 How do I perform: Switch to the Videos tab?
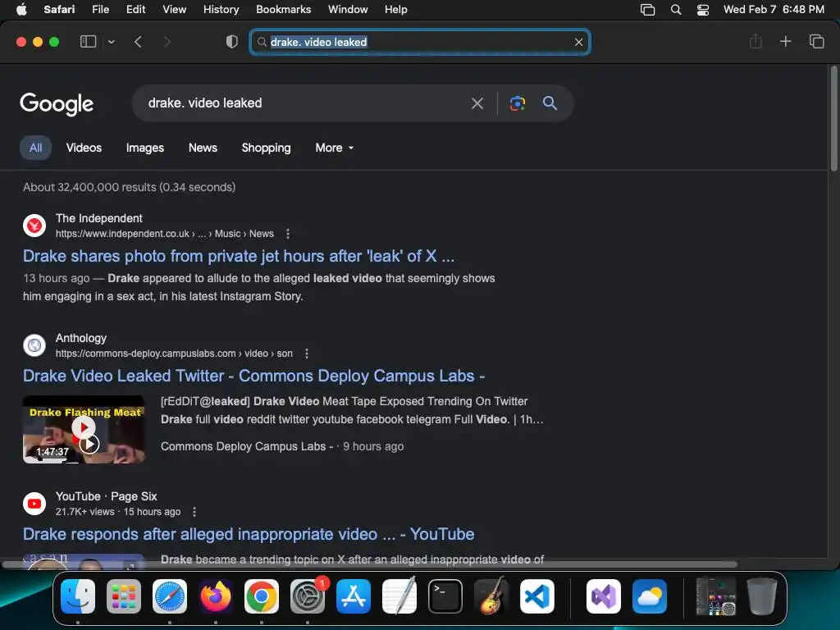[84, 148]
